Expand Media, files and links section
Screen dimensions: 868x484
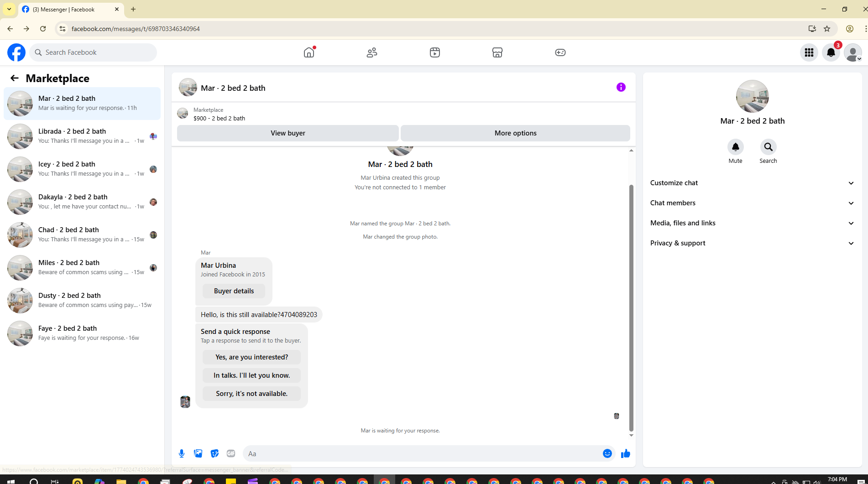753,223
